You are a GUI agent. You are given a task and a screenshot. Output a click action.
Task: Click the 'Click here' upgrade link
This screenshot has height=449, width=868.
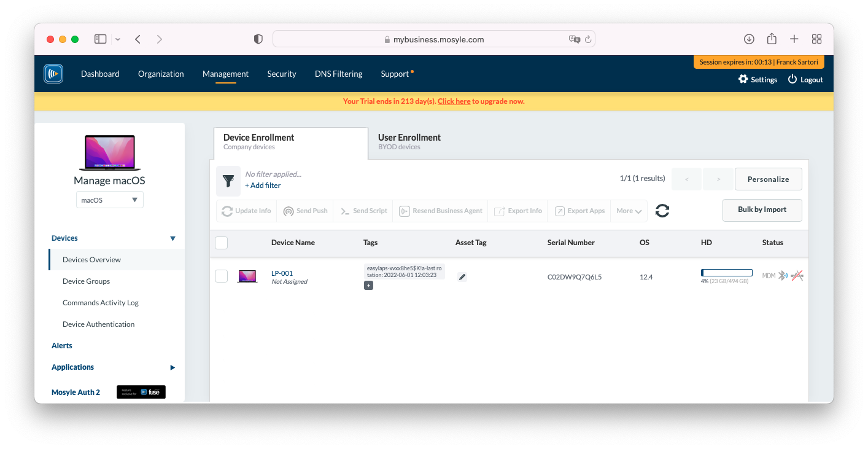454,101
